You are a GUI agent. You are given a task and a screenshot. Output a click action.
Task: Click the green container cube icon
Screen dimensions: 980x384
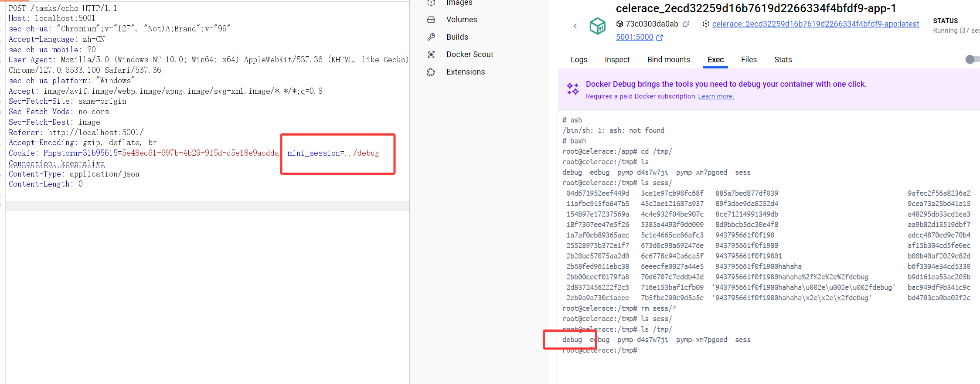click(597, 26)
